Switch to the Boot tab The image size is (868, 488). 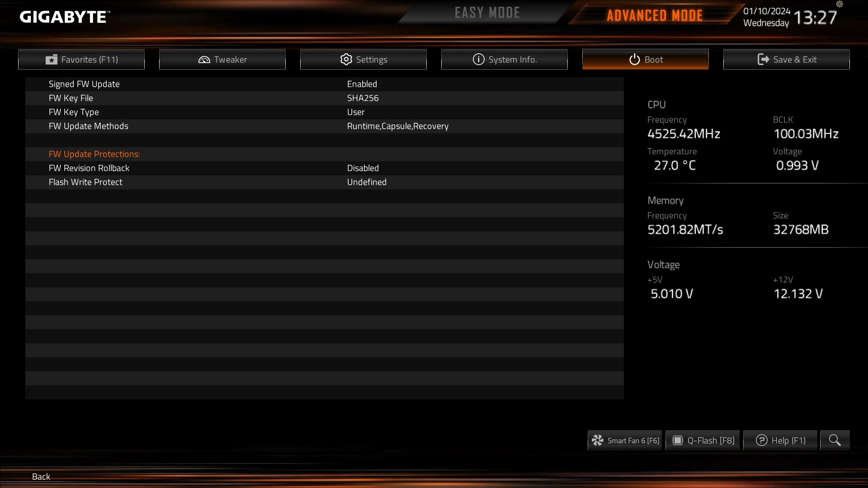(x=645, y=59)
